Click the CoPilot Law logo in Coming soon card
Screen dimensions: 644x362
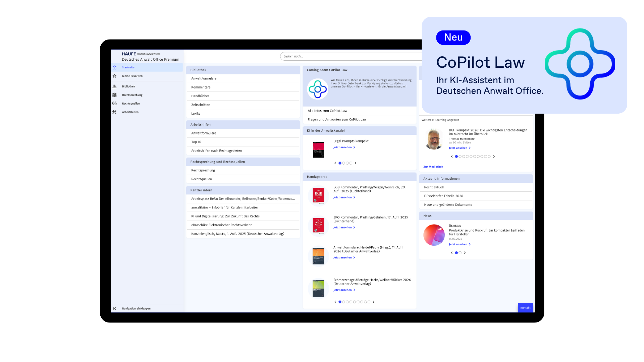(317, 89)
